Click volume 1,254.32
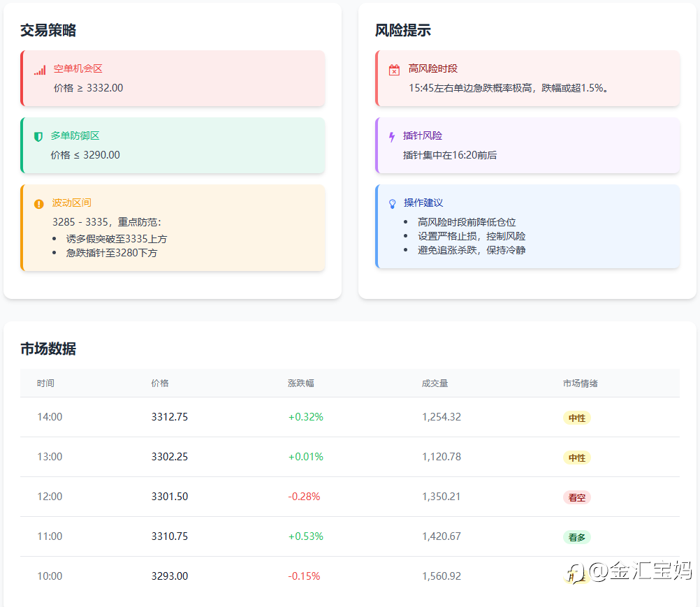Image resolution: width=700 pixels, height=607 pixels. tap(442, 417)
